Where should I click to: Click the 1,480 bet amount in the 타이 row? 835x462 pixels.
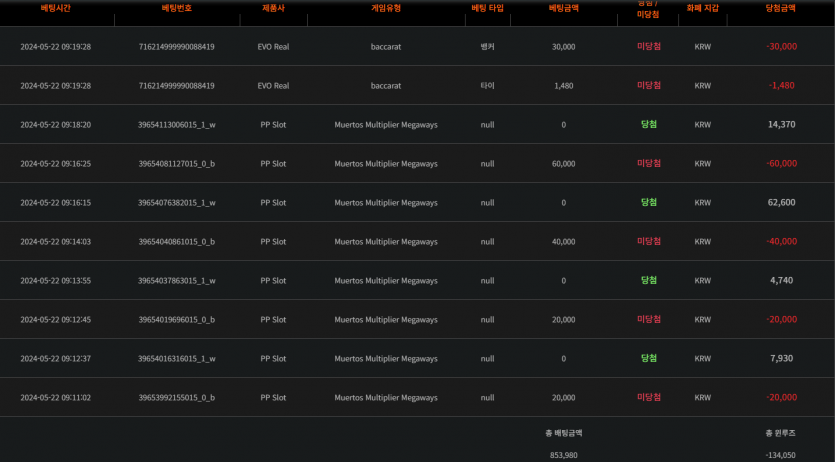click(x=563, y=86)
